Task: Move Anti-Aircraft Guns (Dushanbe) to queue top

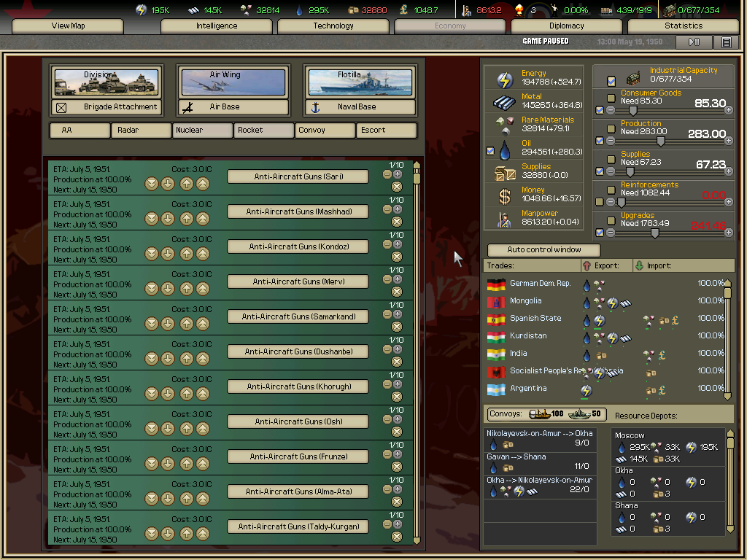Action: coord(203,359)
